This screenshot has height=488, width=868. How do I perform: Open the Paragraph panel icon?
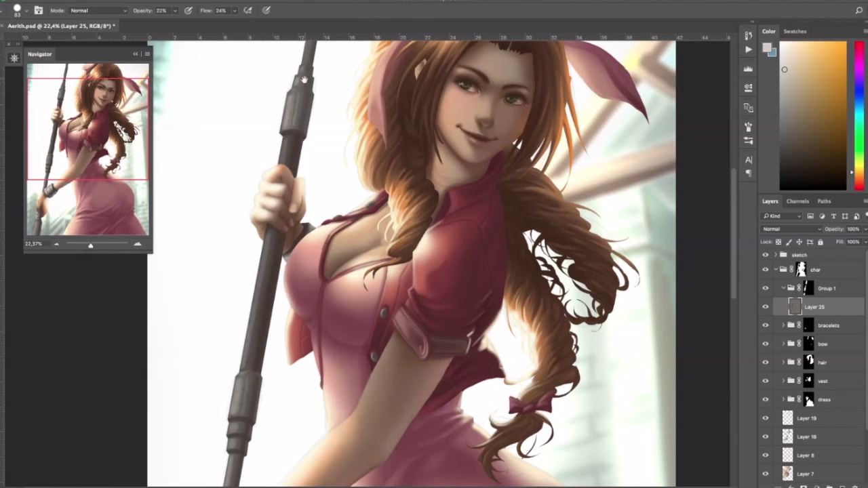749,174
